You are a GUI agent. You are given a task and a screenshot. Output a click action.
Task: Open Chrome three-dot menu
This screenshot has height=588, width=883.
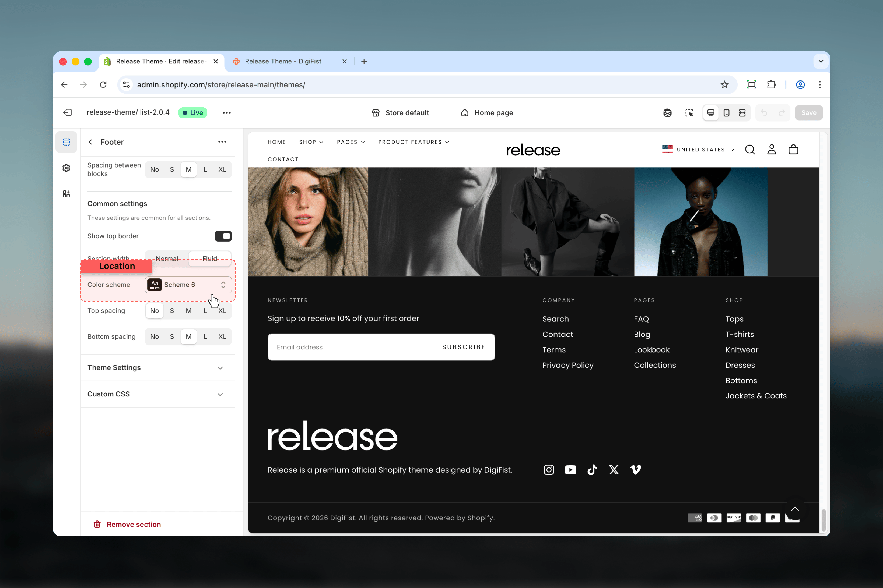[x=819, y=84]
